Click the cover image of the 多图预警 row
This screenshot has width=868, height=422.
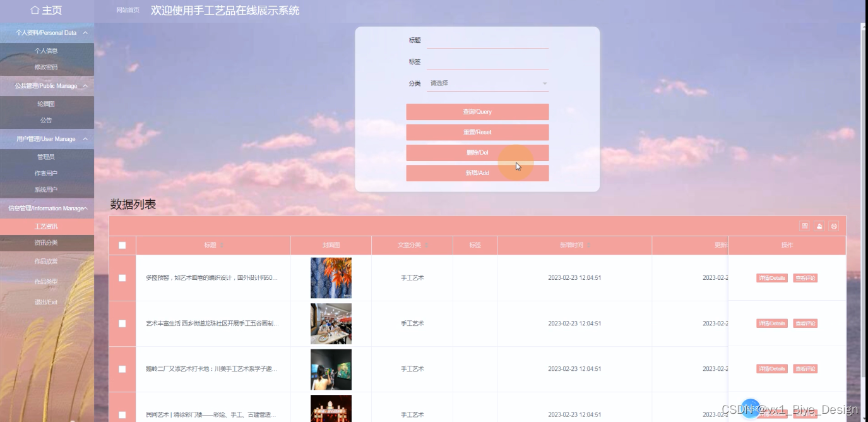(331, 278)
